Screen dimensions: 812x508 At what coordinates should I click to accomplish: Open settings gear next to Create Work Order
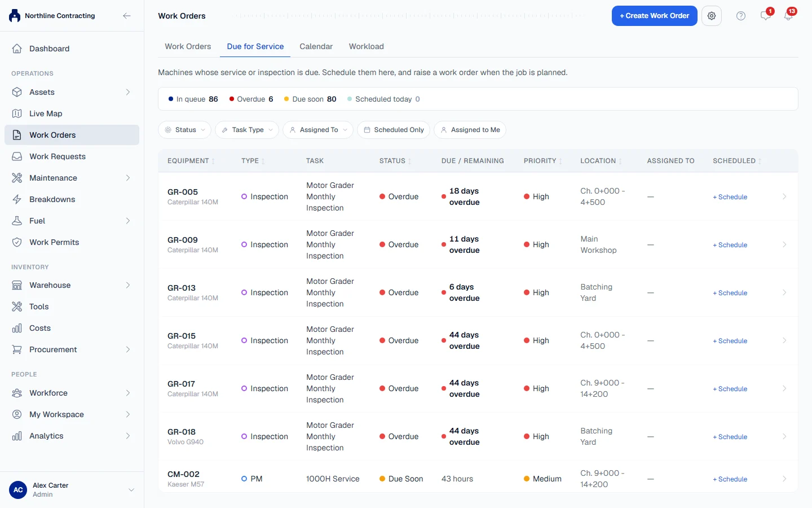[712, 16]
